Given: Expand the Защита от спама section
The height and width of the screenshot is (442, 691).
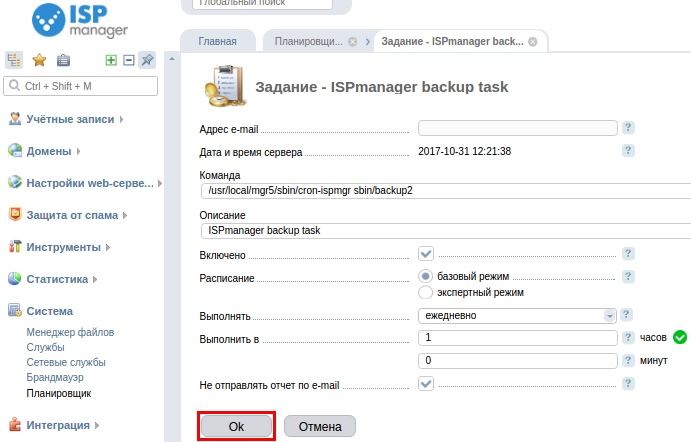Looking at the screenshot, I should coord(125,215).
